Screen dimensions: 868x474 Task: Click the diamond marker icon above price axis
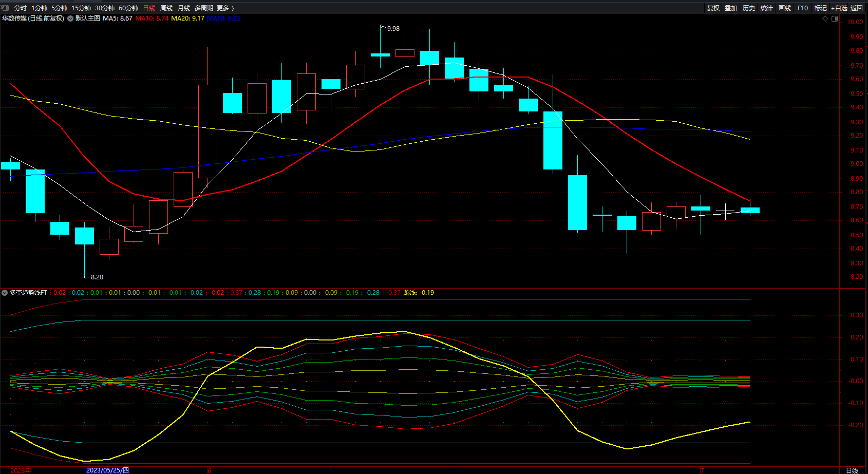(825, 18)
